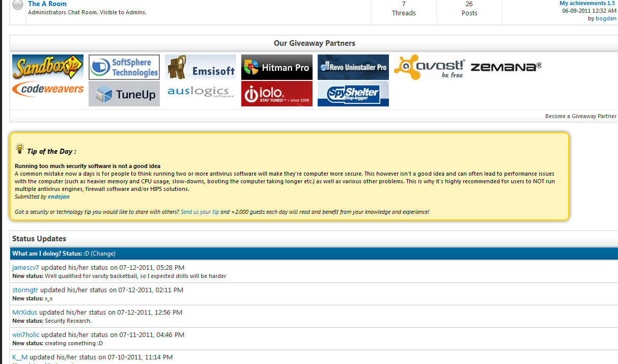Screen dimensions: 618x364
Task: Open the Hitman Pro logo
Action: click(277, 67)
